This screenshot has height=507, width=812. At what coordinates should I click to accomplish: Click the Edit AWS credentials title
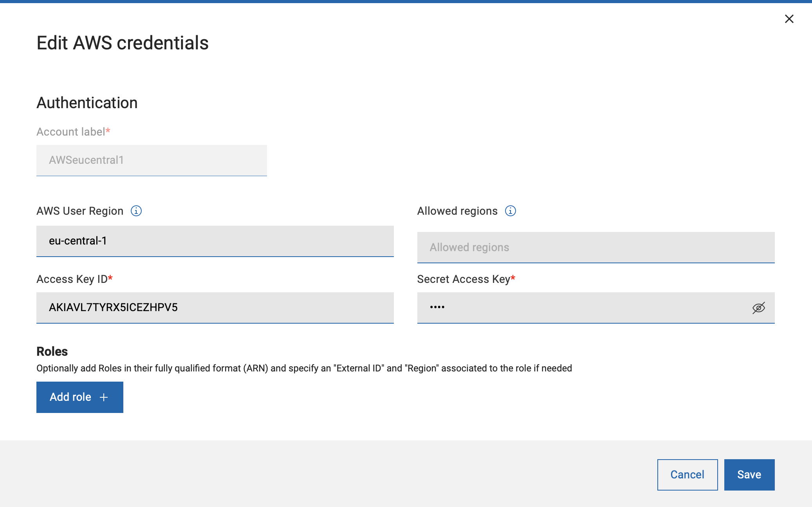pyautogui.click(x=123, y=43)
